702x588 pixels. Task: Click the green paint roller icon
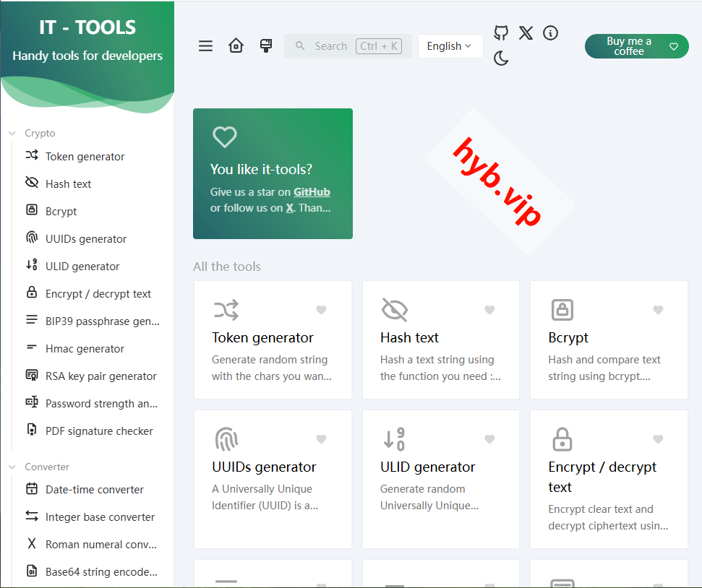(266, 46)
